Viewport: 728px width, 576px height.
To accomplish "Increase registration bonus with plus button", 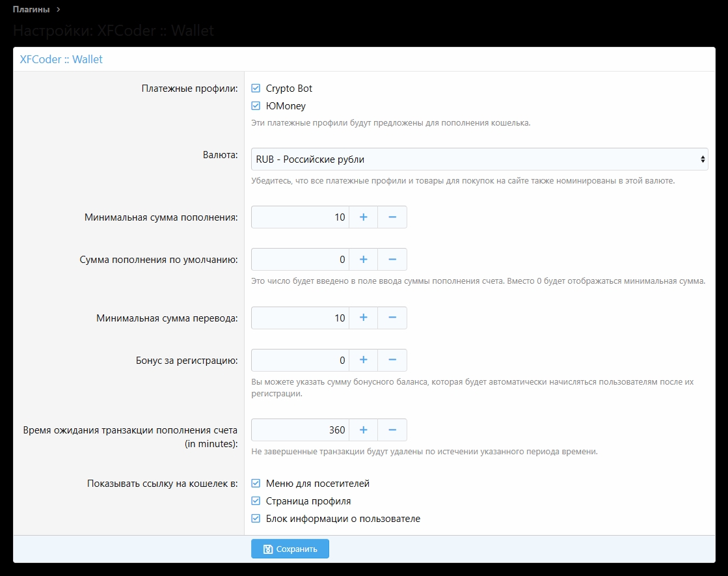I will pos(363,360).
